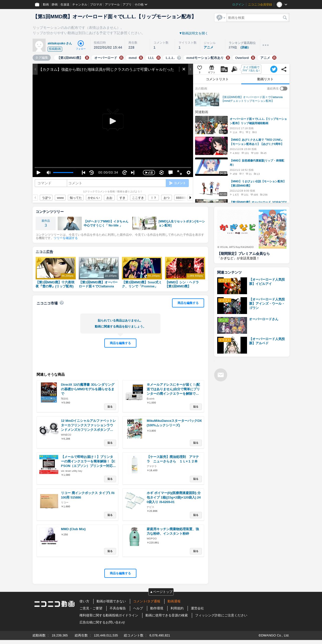Viewport: 322px width, 644px height.
Task: Click the かわいい quick comment button
Action: pyautogui.click(x=94, y=198)
